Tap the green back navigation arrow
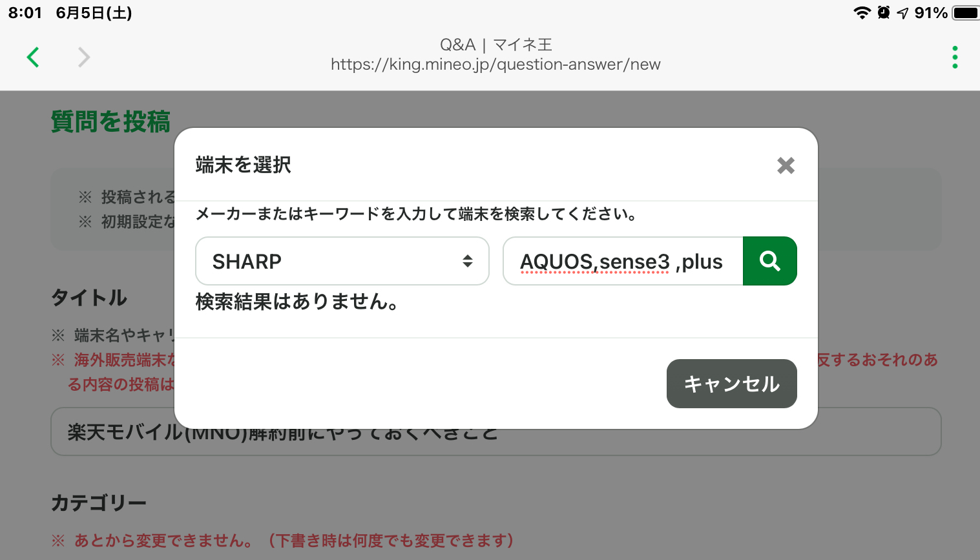Image resolution: width=980 pixels, height=560 pixels. (x=33, y=57)
